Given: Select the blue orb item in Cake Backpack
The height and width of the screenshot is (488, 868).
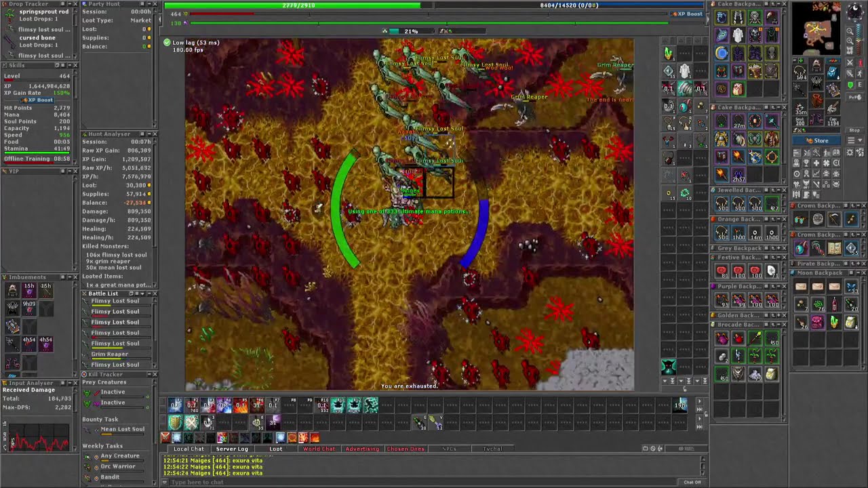Looking at the screenshot, I should tap(722, 54).
